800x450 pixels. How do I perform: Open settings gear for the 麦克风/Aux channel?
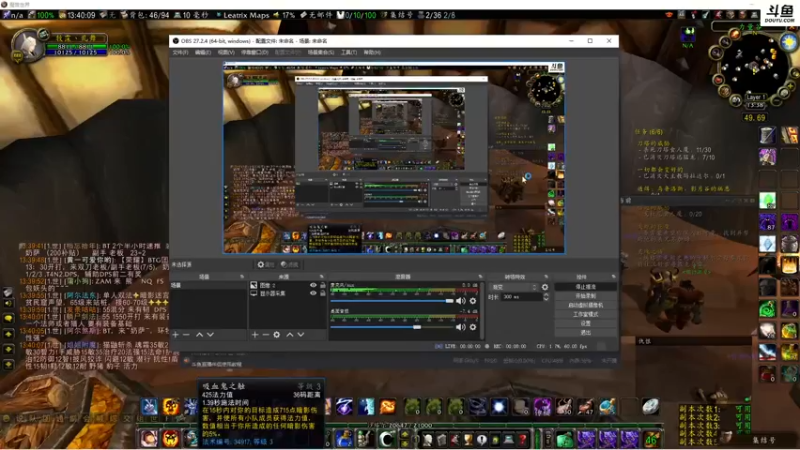pos(473,301)
